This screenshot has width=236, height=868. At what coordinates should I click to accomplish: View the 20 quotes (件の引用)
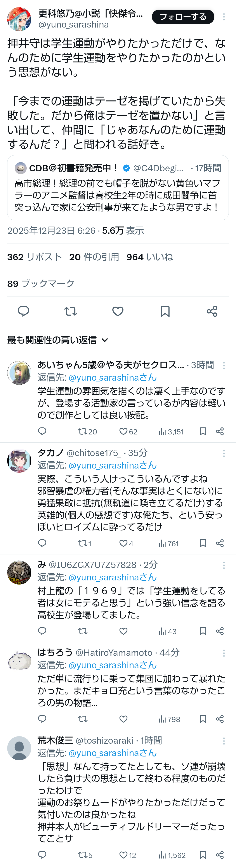point(94,257)
